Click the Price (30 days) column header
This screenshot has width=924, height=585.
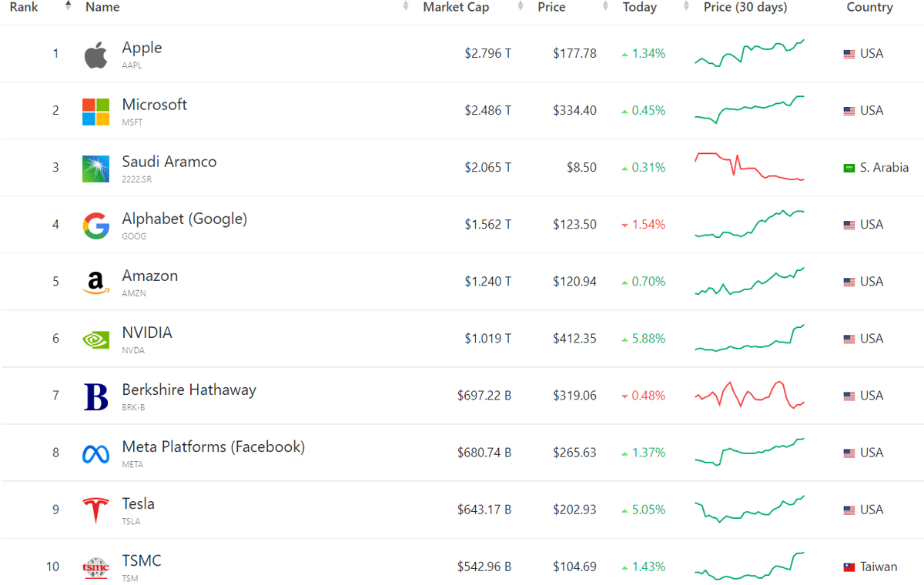tap(745, 8)
